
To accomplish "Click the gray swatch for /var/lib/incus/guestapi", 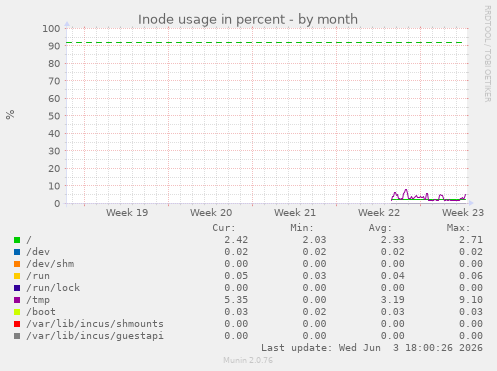I will pyautogui.click(x=17, y=336).
